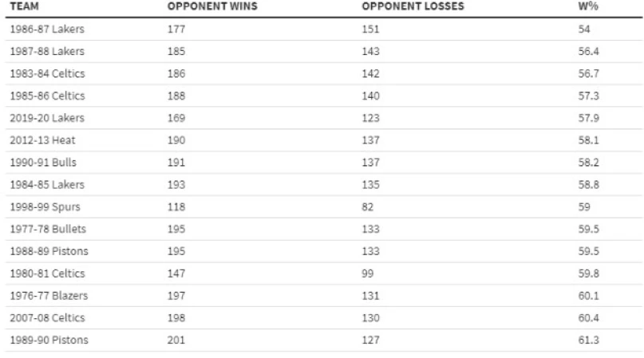Click the 1984-85 Lakers team name
644x358 pixels.
click(47, 185)
